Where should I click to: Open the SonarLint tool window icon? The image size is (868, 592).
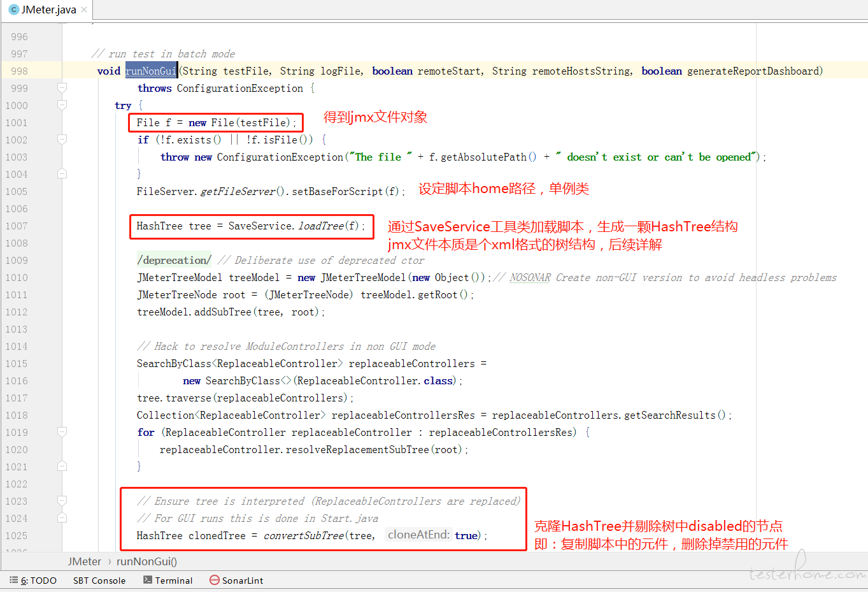click(x=215, y=580)
